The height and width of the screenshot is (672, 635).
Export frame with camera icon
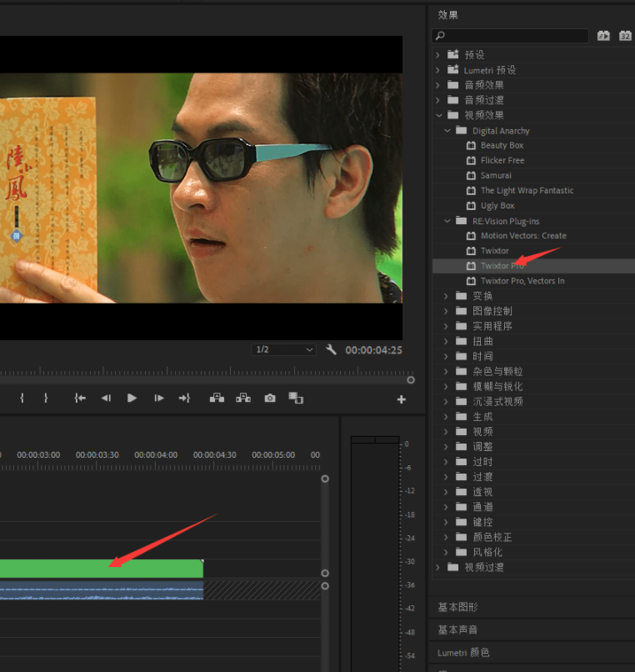tap(270, 399)
